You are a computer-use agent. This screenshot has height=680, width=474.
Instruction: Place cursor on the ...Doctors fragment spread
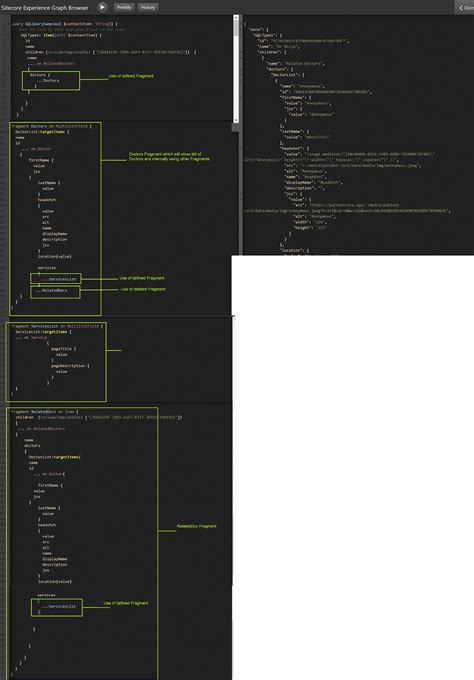pos(48,81)
